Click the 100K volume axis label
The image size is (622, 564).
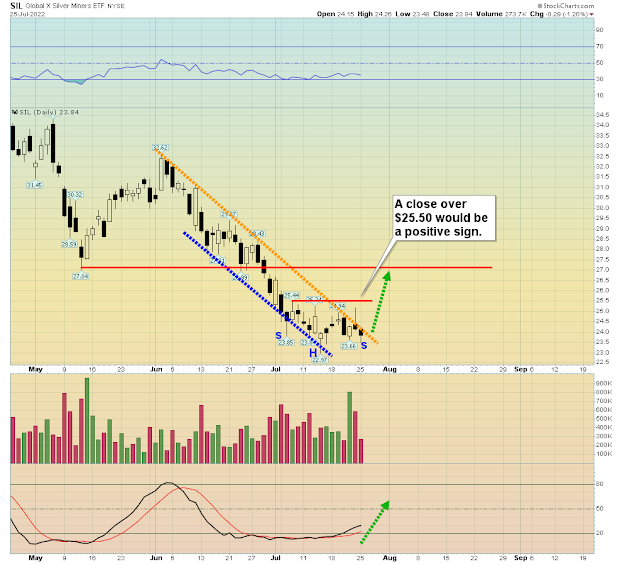(603, 454)
